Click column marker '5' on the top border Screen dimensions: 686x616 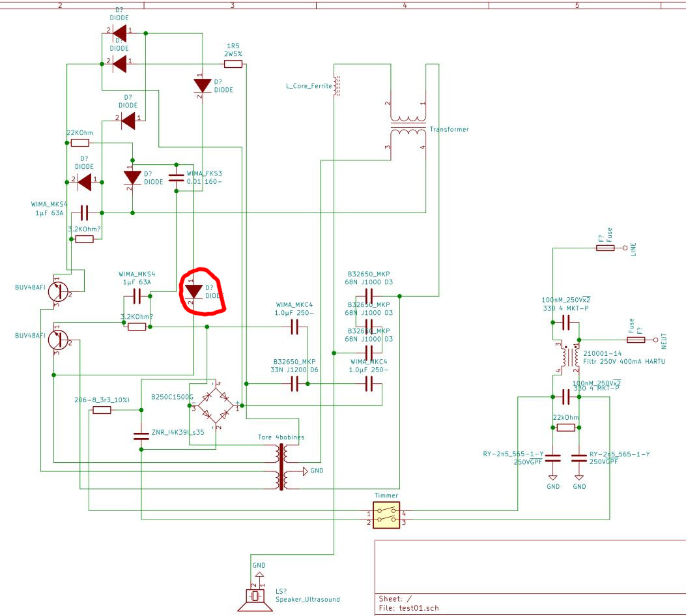click(x=577, y=5)
